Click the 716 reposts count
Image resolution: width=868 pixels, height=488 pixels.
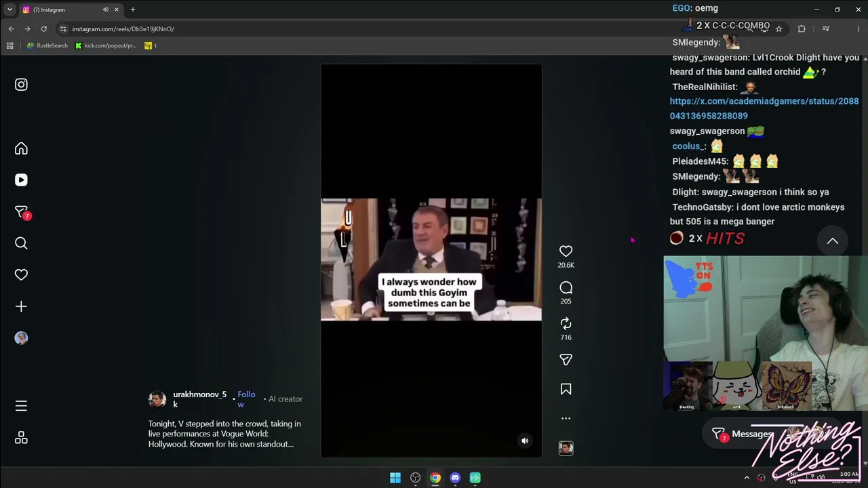[566, 337]
